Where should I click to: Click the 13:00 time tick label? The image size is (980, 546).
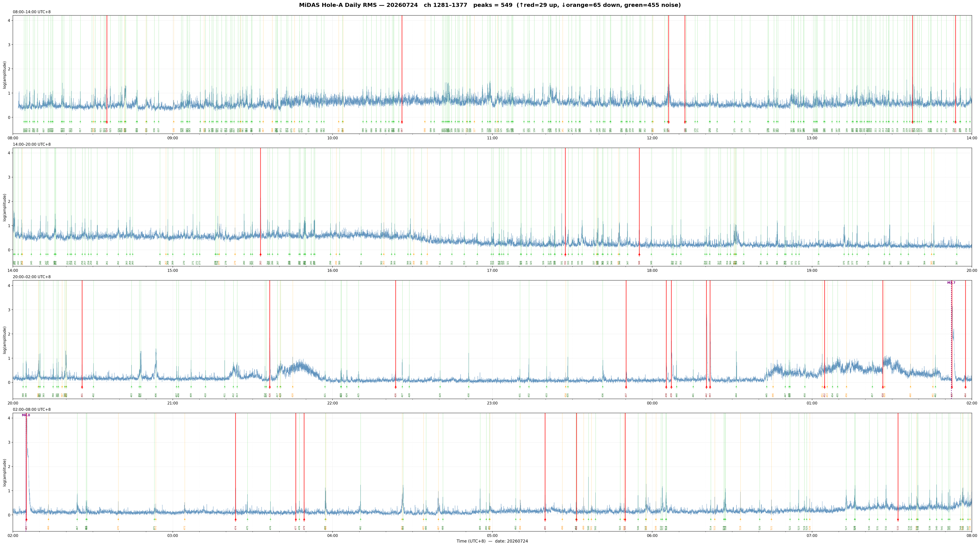[x=812, y=138]
